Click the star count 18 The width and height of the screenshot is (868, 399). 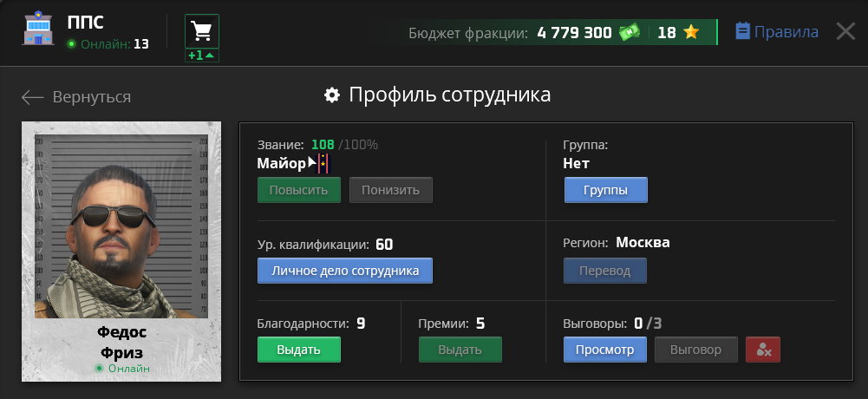coord(667,33)
